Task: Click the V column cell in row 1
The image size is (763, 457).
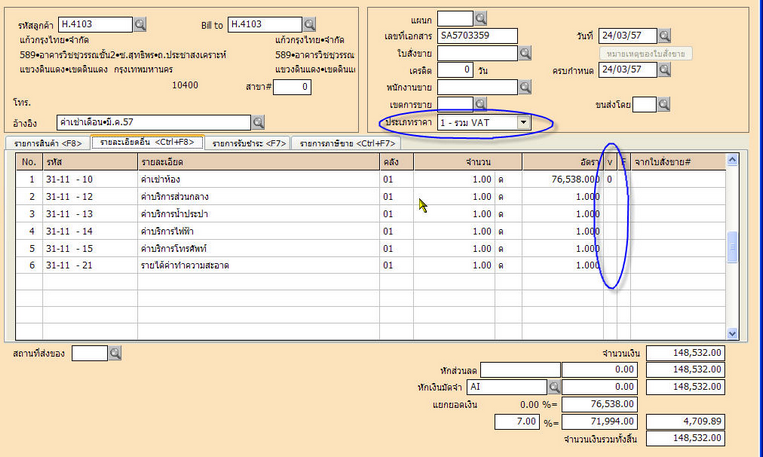Action: [x=610, y=179]
